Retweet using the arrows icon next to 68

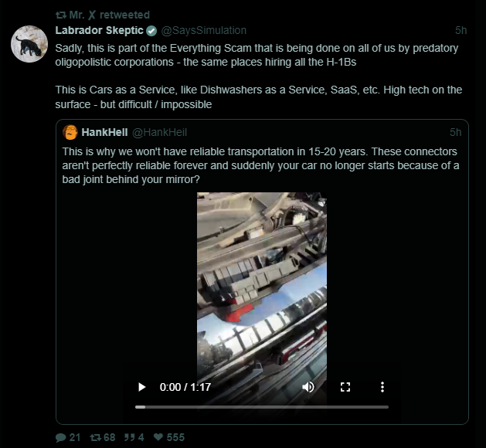point(96,437)
